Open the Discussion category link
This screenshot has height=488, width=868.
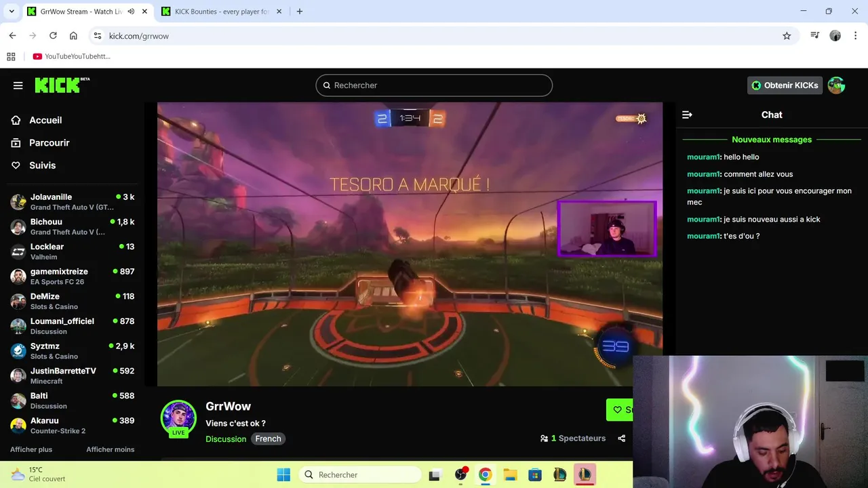[226, 439]
